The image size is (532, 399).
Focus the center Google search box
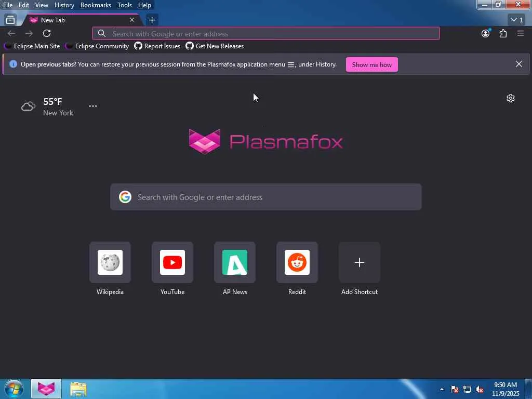click(x=265, y=197)
